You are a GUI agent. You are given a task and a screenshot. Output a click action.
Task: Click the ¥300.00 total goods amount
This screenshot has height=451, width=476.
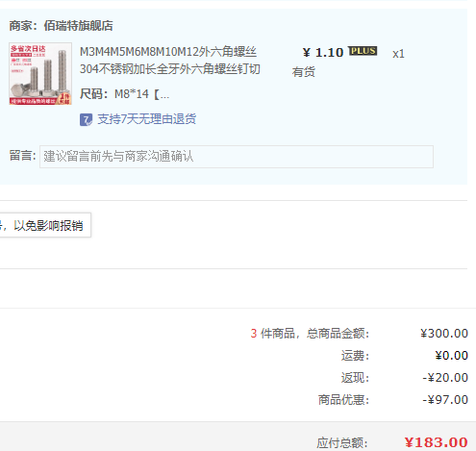point(444,334)
